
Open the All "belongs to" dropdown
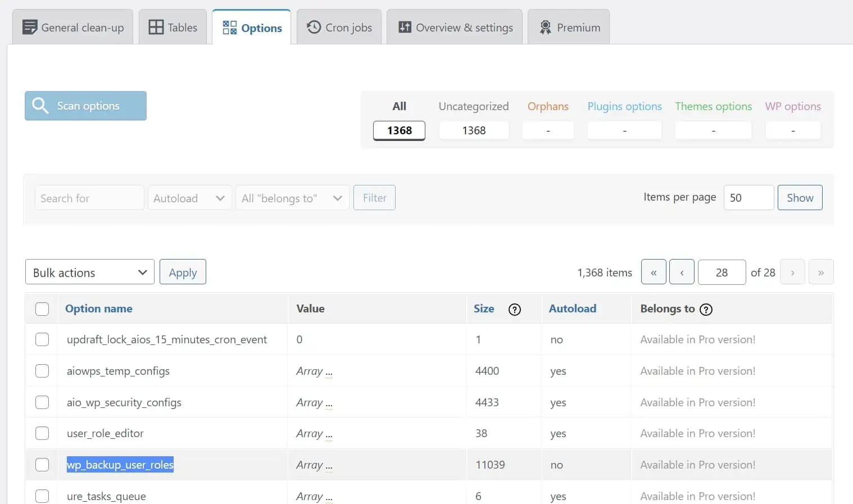pos(292,198)
